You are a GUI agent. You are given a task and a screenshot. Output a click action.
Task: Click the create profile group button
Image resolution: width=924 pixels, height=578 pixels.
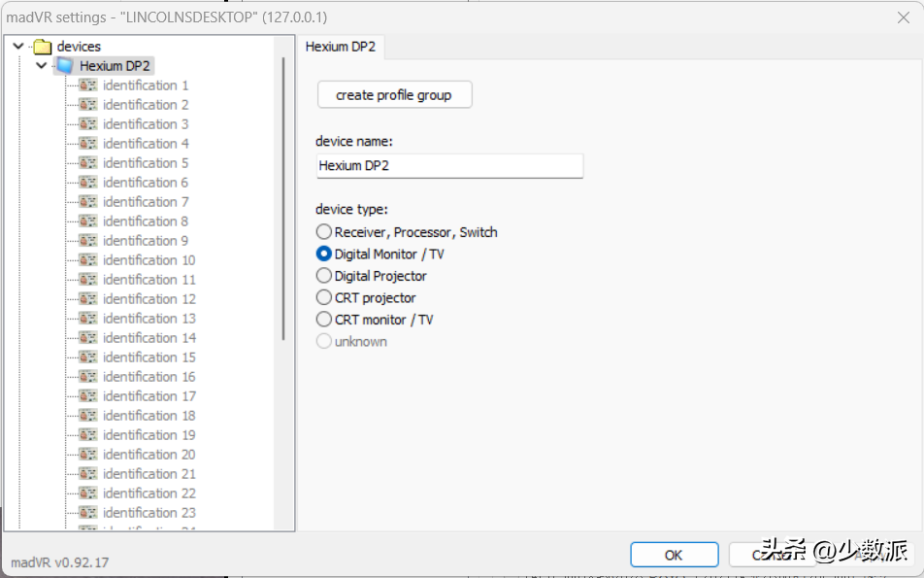[393, 95]
